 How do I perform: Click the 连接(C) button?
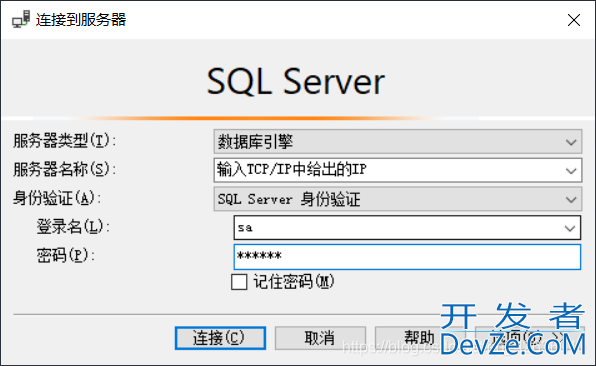pyautogui.click(x=220, y=338)
